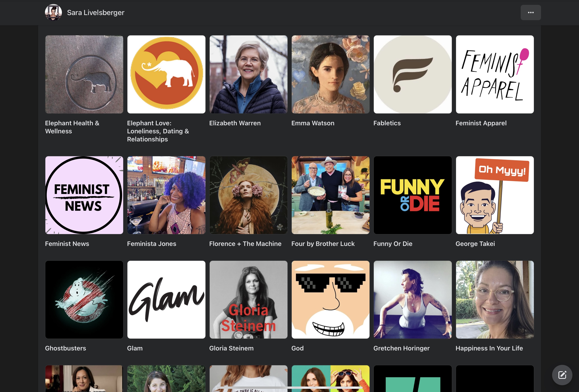Open the Feminista Jones page photo

(x=166, y=195)
